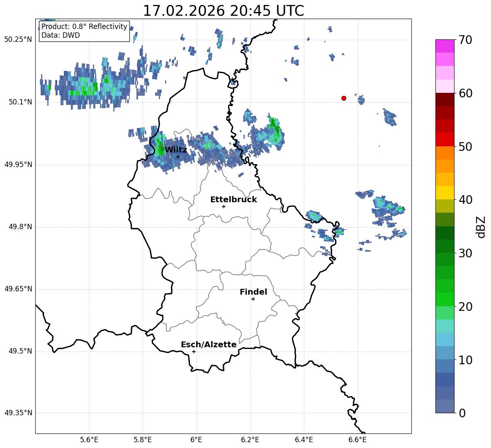Click the cross marker below the Wiltz label
491x448 pixels.
coord(178,157)
